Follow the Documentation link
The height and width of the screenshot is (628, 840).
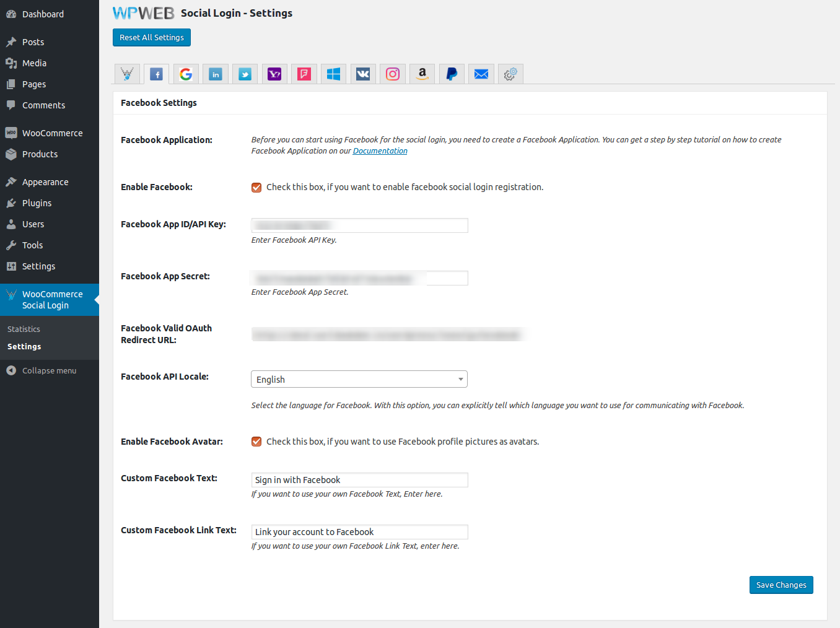click(x=380, y=151)
